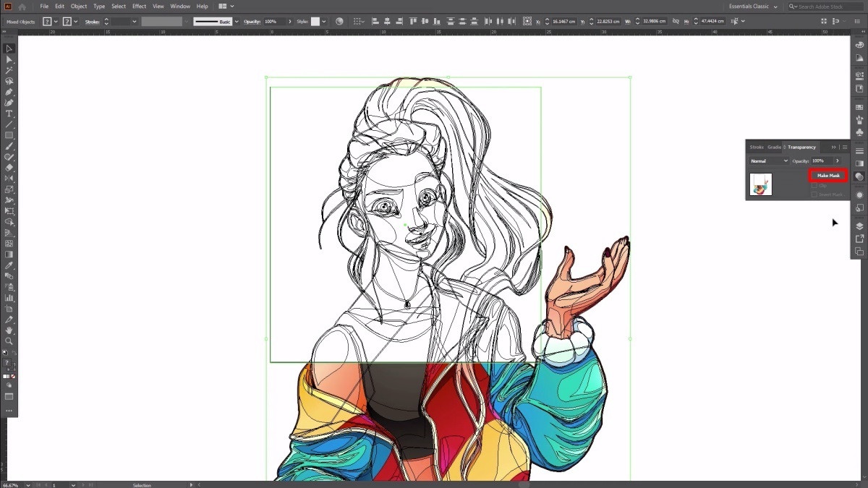Enable the Clip checkbox in Transparency panel

point(814,186)
